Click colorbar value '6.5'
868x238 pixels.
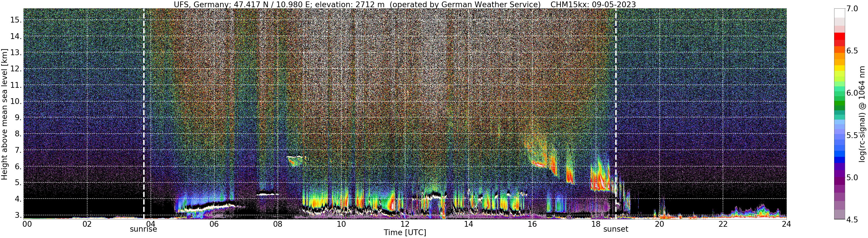[852, 51]
